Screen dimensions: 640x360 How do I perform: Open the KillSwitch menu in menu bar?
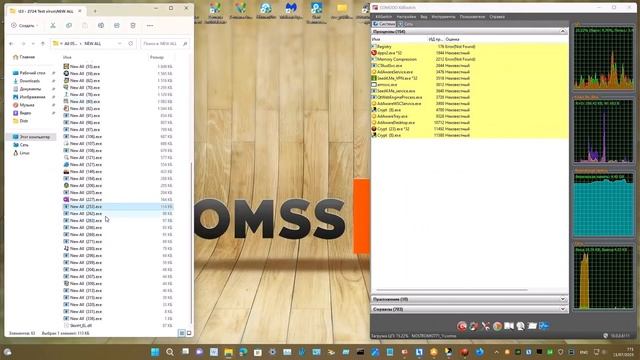tap(383, 17)
